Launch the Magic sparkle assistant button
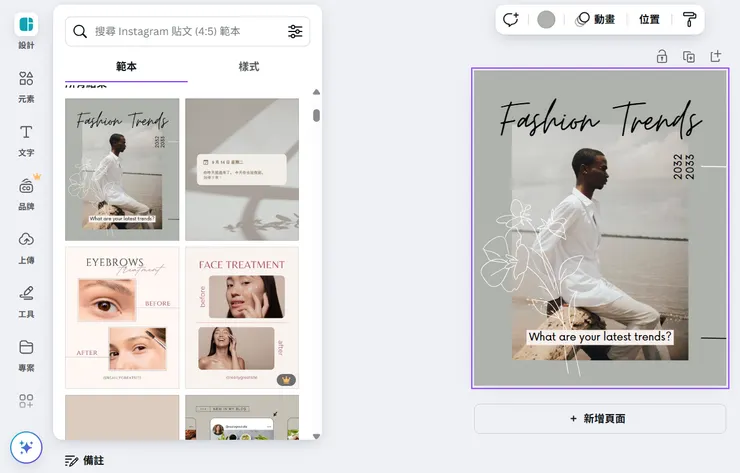740x473 pixels. click(x=26, y=447)
